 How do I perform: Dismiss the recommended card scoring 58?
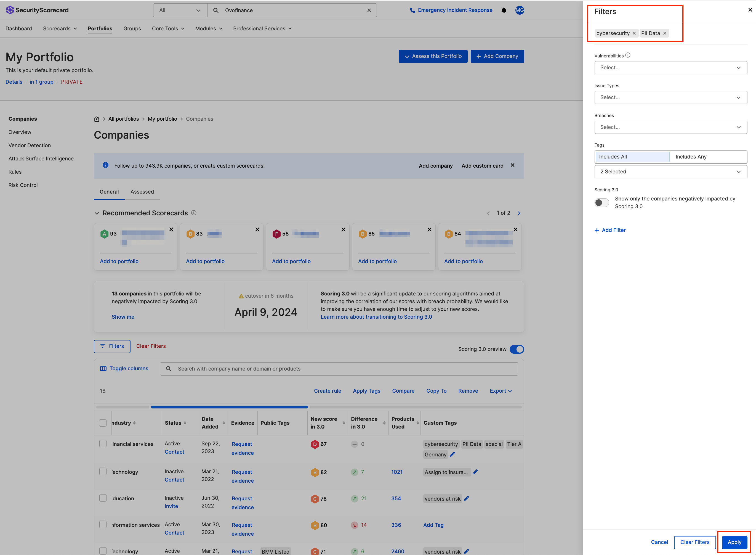tap(343, 229)
